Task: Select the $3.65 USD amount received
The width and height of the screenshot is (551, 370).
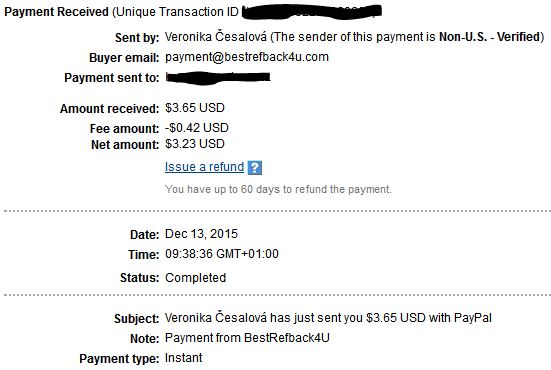Action: [195, 108]
